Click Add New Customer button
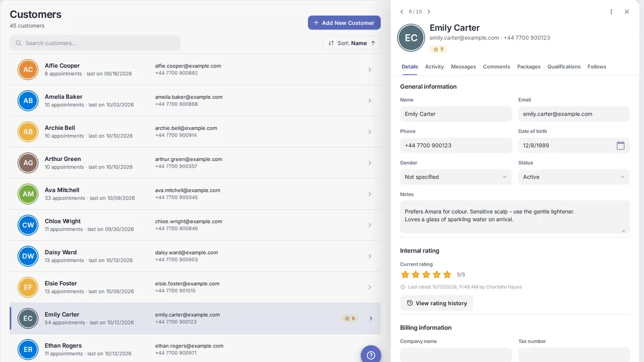This screenshot has height=362, width=644. 344,23
